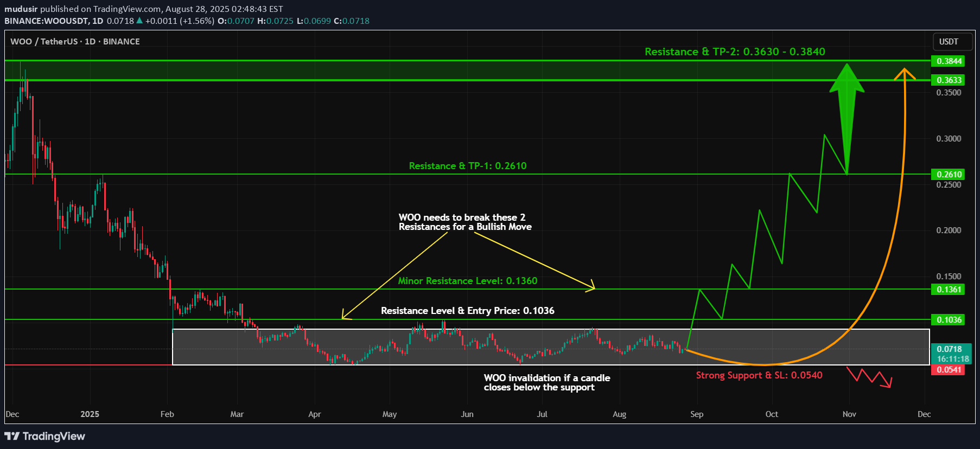Click the current price 0.0718 label
The image size is (980, 449).
949,349
